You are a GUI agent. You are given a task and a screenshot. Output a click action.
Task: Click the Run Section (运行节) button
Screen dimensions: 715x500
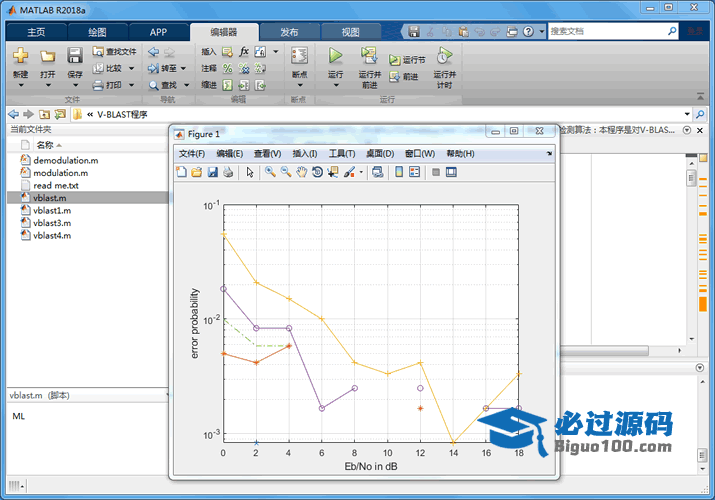click(x=407, y=60)
